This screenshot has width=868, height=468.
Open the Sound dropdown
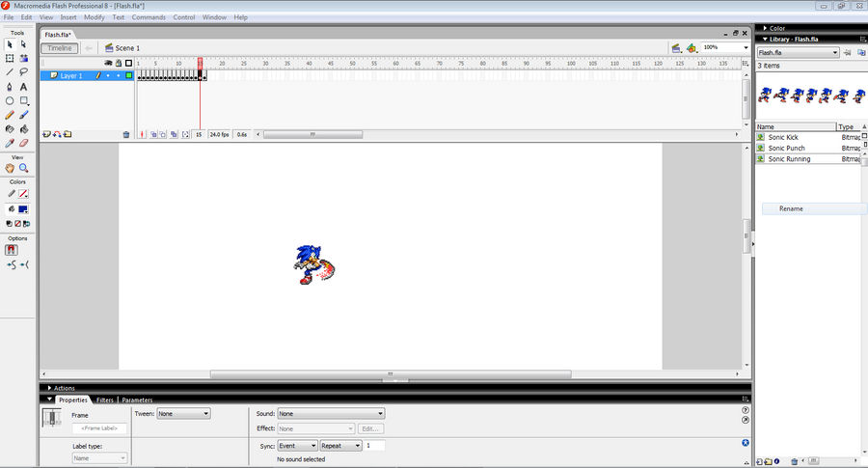click(331, 414)
